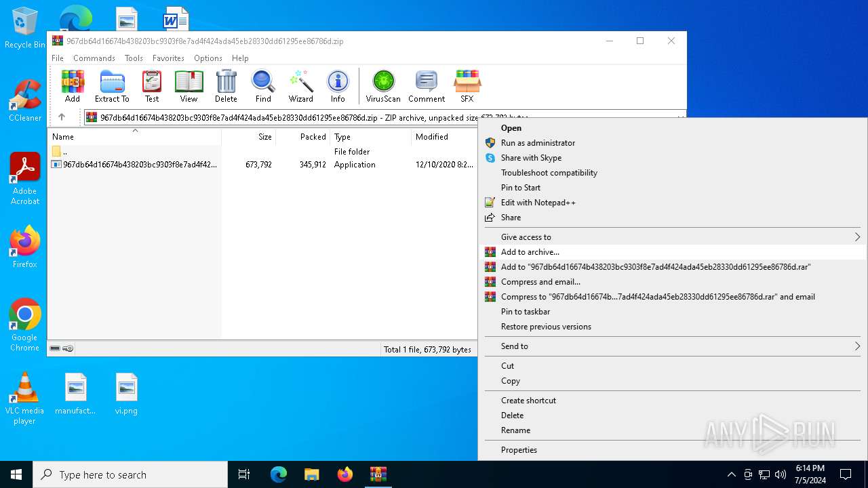Click the WinRAR taskbar icon
868x488 pixels.
pos(378,474)
